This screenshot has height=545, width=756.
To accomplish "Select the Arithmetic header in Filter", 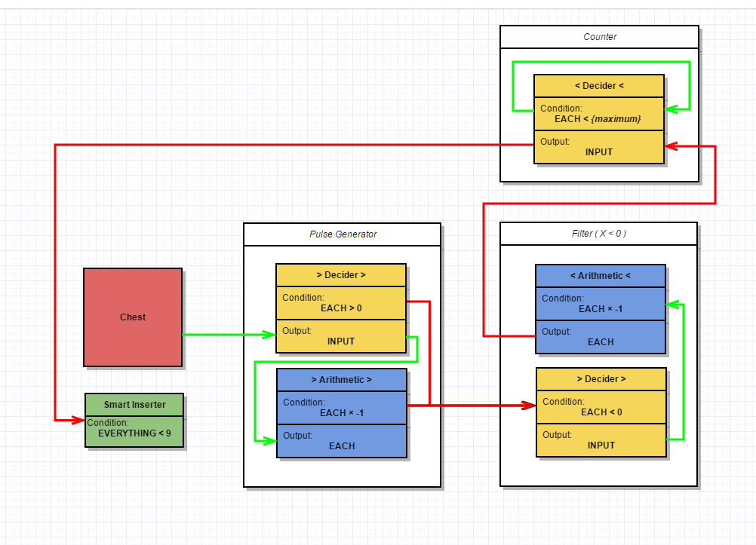I will 601,276.
